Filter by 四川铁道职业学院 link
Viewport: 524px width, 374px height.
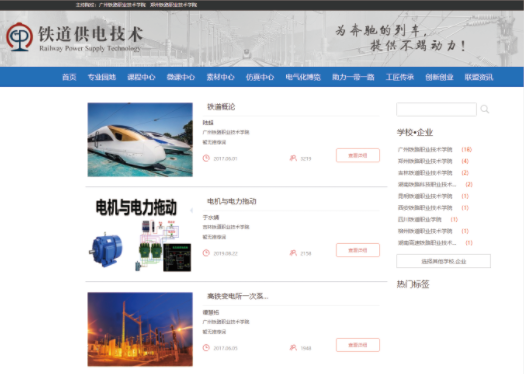[x=427, y=219]
